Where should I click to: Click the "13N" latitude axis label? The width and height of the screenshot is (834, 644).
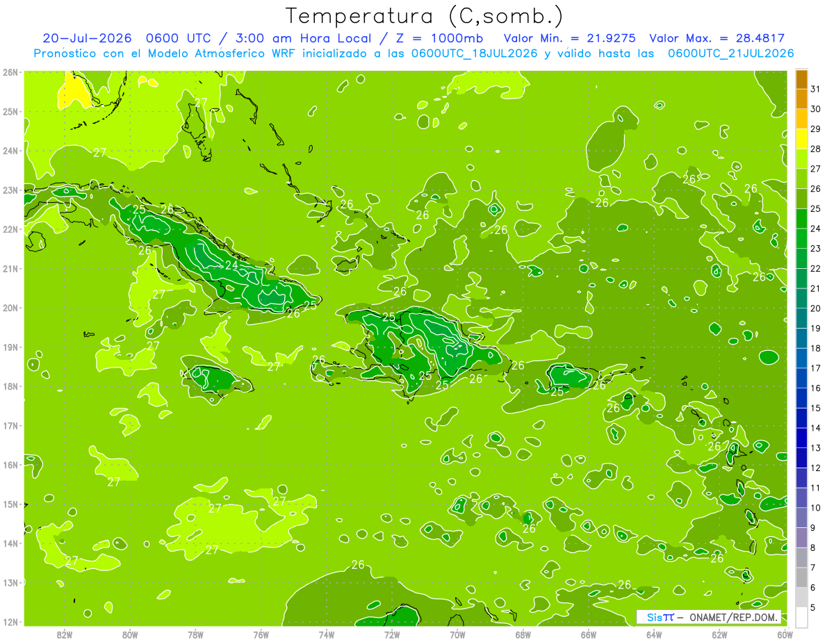click(x=10, y=582)
